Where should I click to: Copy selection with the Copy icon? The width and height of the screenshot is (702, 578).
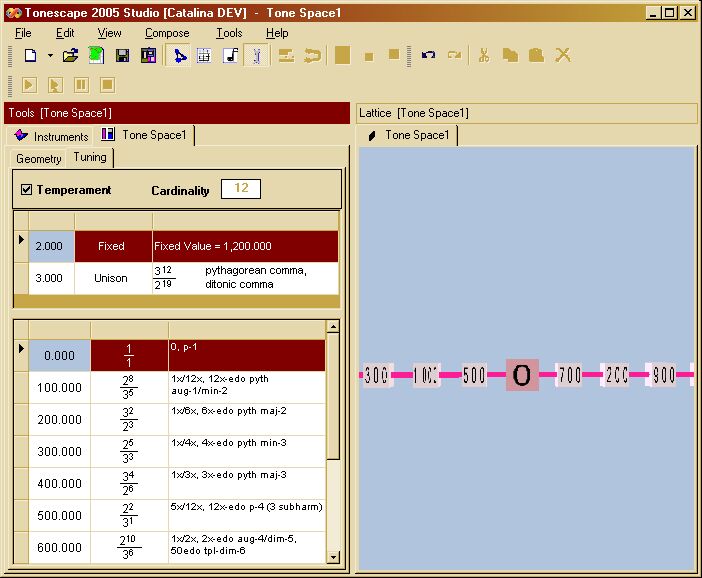point(510,56)
